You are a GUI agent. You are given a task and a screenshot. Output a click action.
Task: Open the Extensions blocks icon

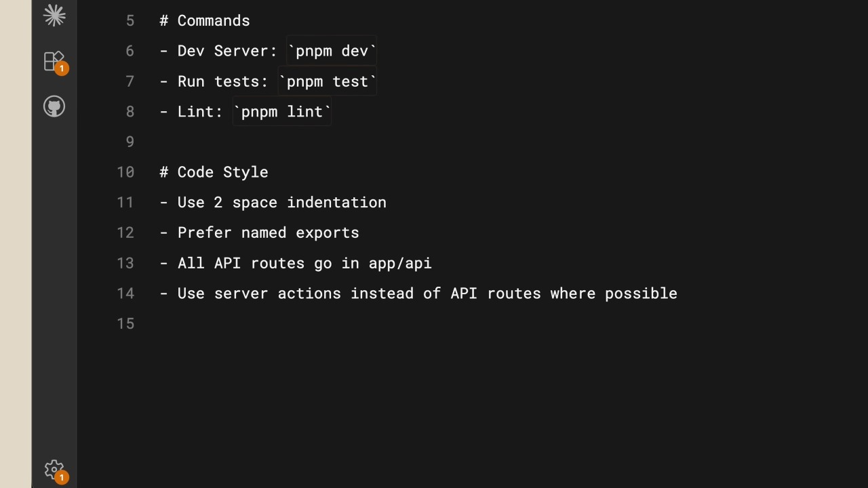tap(54, 61)
